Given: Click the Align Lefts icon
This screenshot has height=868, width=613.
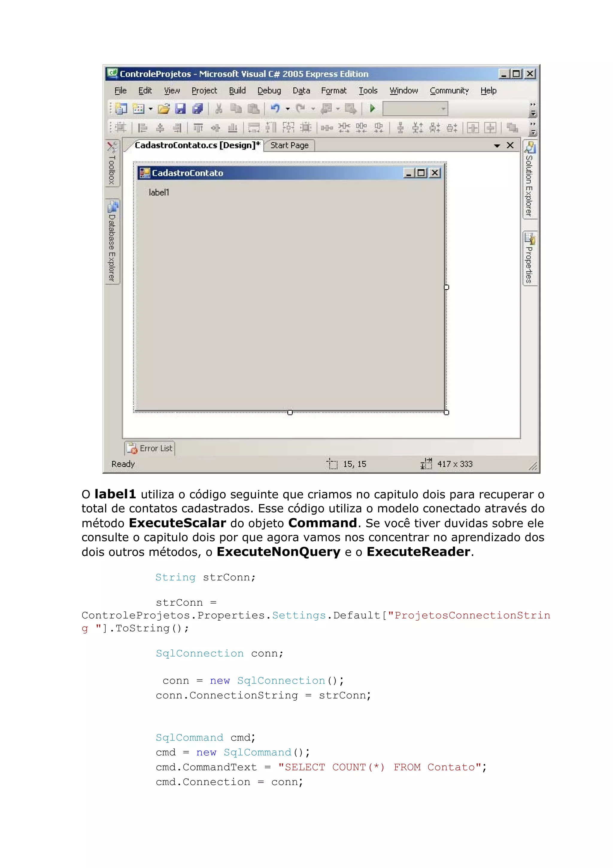Looking at the screenshot, I should click(142, 128).
